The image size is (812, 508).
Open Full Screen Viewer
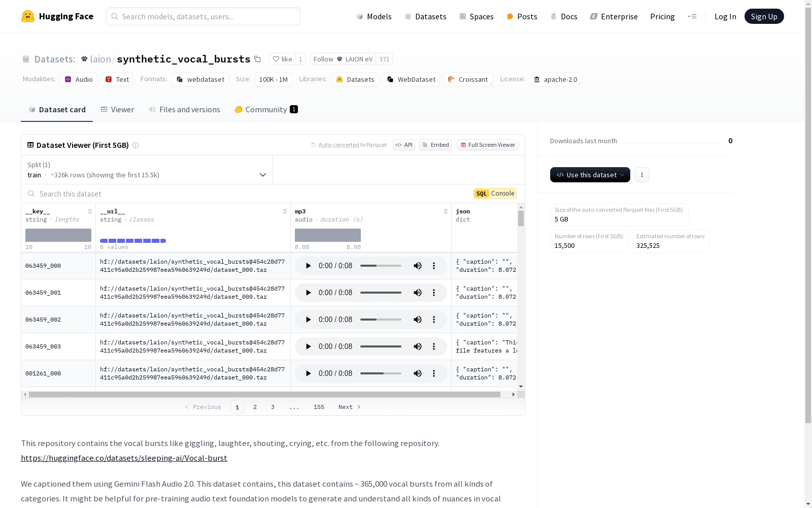pos(487,145)
